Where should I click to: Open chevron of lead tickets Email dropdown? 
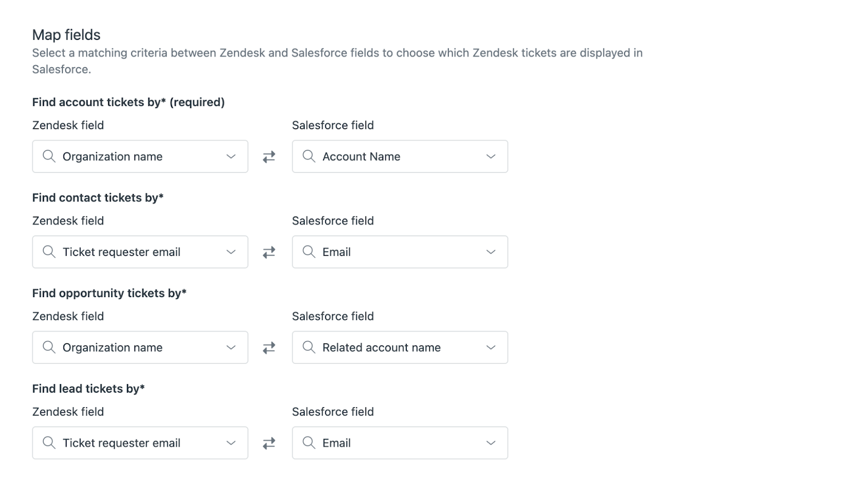point(491,443)
